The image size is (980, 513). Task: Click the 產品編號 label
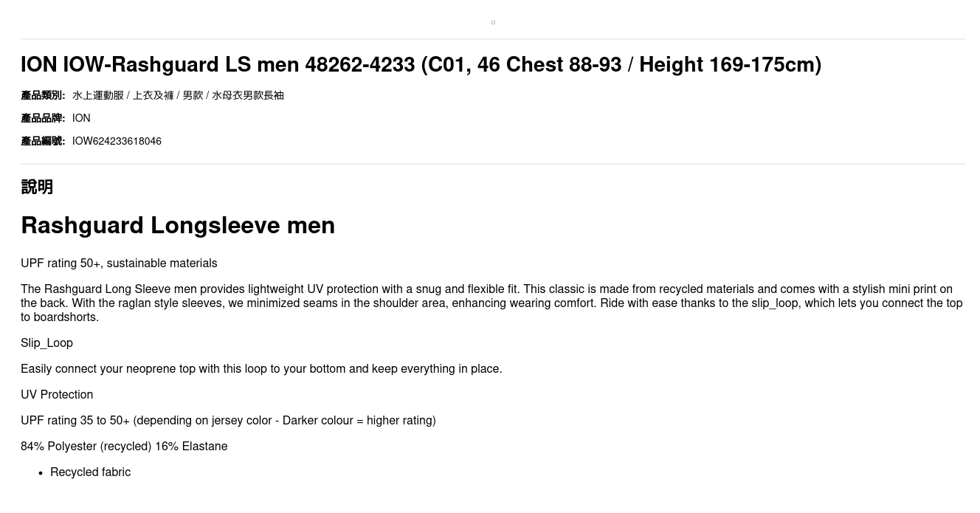[x=43, y=141]
